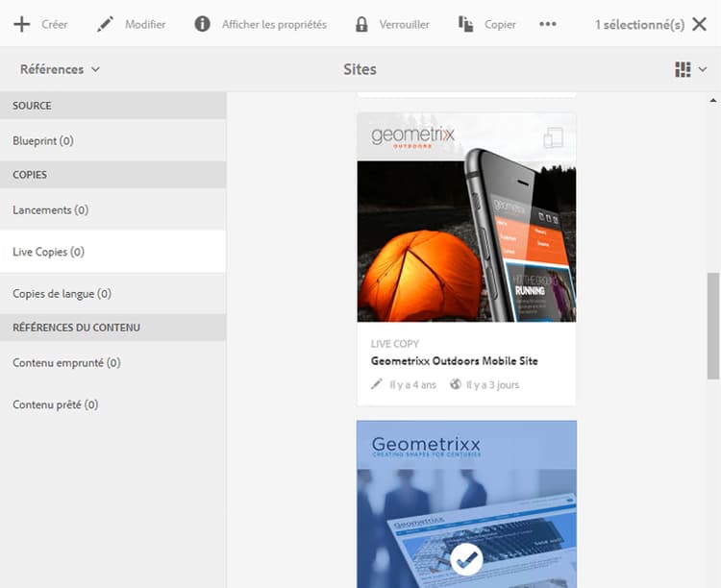The width and height of the screenshot is (721, 588).
Task: Open Geometrixx Outdoors Mobile Site thumbnail
Action: [x=466, y=217]
